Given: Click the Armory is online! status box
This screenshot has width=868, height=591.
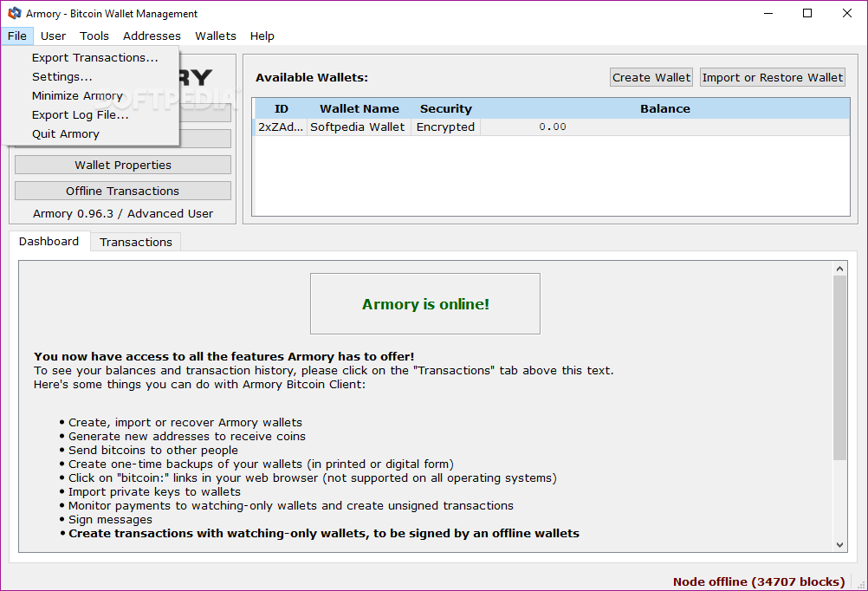Looking at the screenshot, I should 425,303.
